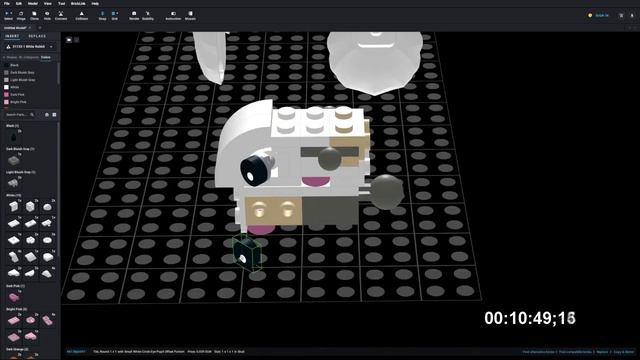
Task: Open the View menu
Action: tap(48, 3)
